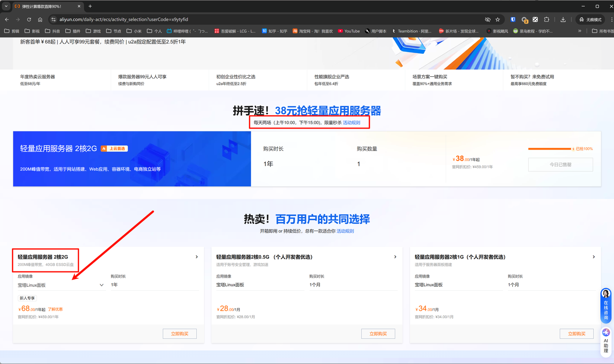Click the third-party cookies eye icon

click(487, 20)
